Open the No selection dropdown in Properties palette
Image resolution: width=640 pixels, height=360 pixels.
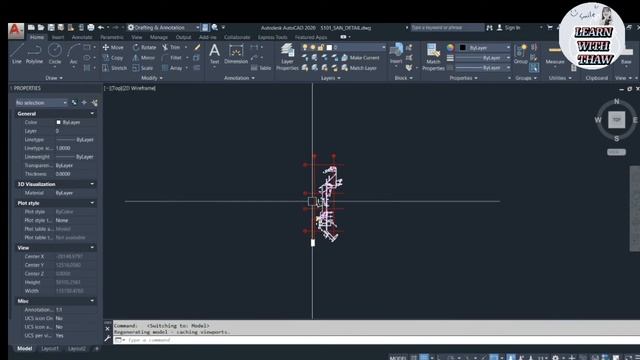[x=41, y=102]
